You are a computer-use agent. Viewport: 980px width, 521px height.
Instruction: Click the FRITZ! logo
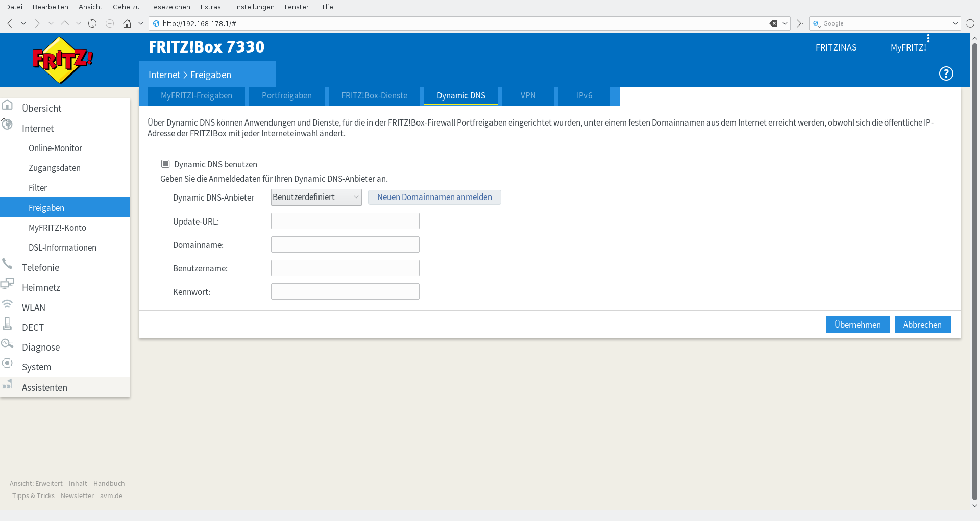[62, 60]
